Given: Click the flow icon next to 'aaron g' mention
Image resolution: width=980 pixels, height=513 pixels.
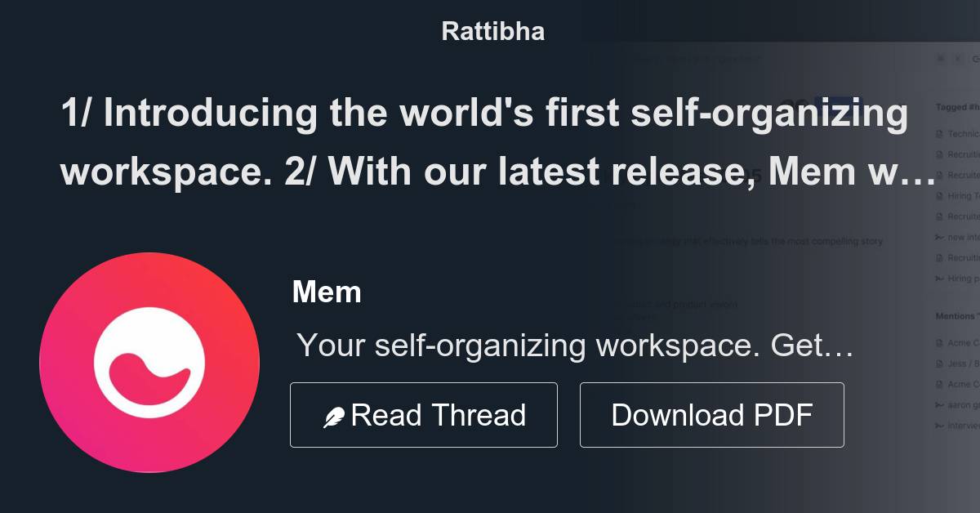Looking at the screenshot, I should click(x=938, y=404).
